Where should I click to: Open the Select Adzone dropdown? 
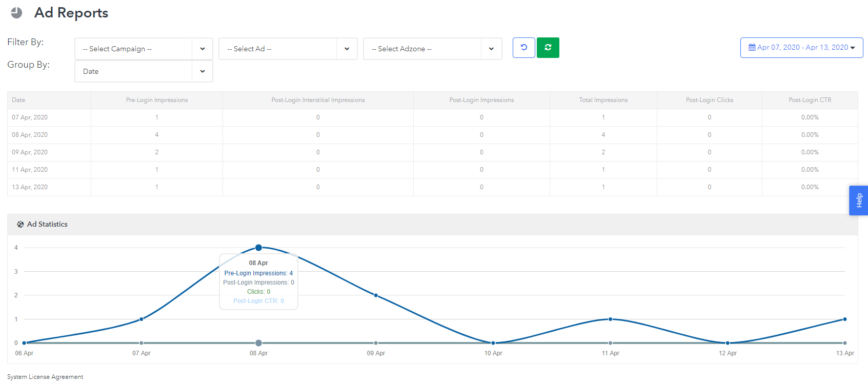[x=433, y=49]
